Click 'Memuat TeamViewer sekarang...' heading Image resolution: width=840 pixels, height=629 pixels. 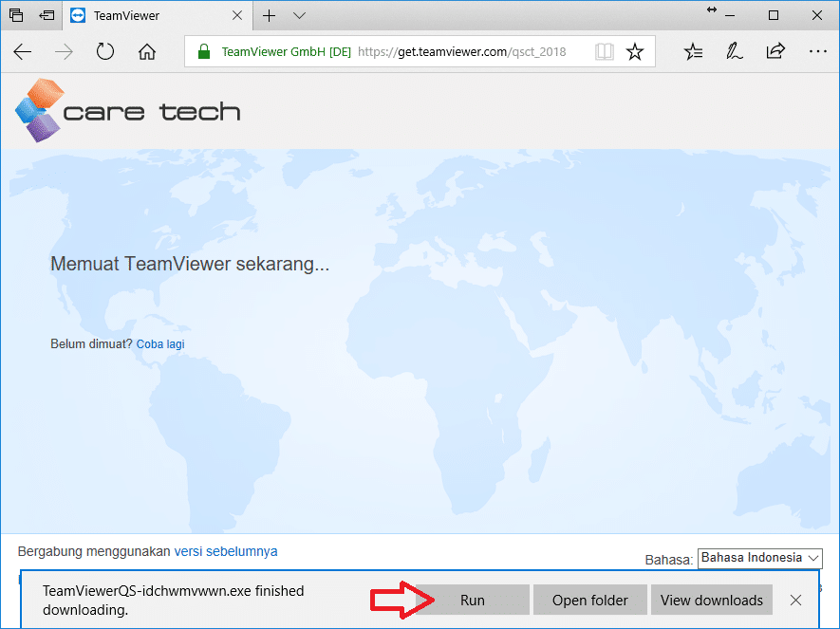(190, 264)
